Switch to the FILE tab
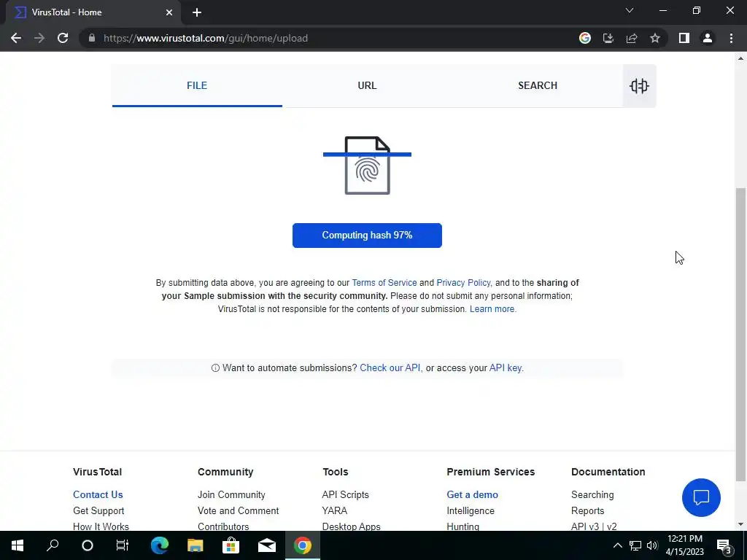The width and height of the screenshot is (747, 560). coord(197,86)
